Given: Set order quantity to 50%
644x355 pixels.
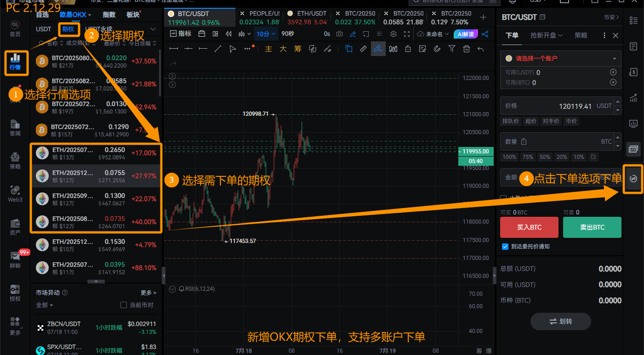Looking at the screenshot, I should tap(545, 157).
